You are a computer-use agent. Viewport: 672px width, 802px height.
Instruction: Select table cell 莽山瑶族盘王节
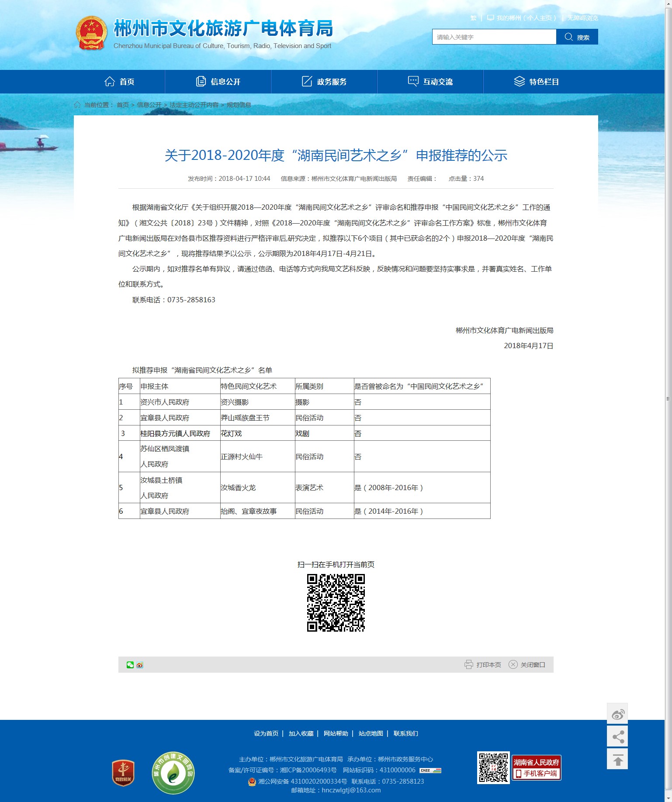(258, 418)
